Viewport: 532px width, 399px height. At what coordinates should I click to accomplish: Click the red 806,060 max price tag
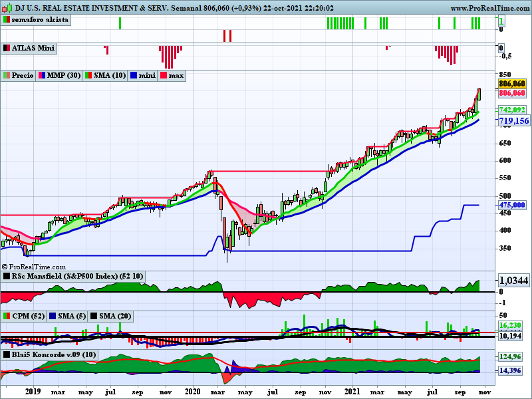[x=512, y=93]
